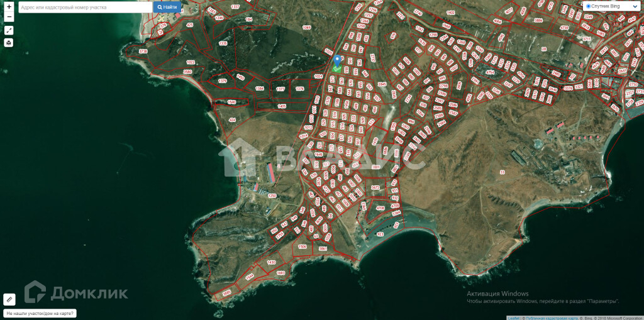
Task: Select parcel labeled 3885
Action: pos(226,293)
